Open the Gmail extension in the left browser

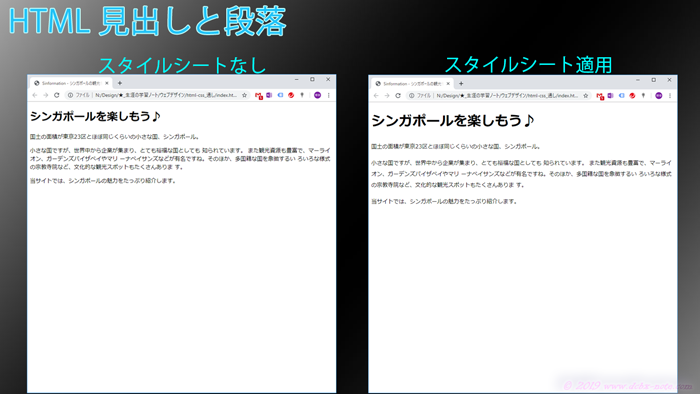point(258,95)
